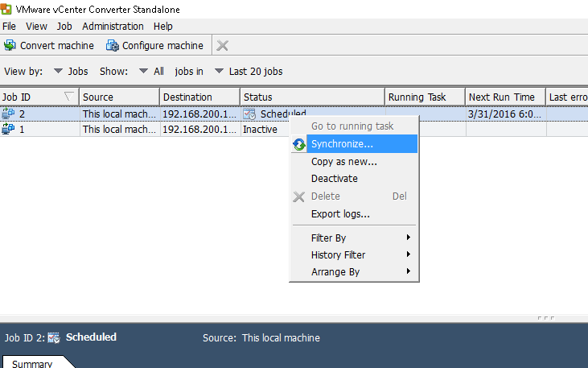
Task: Choose Export logs from context menu
Action: coord(340,213)
